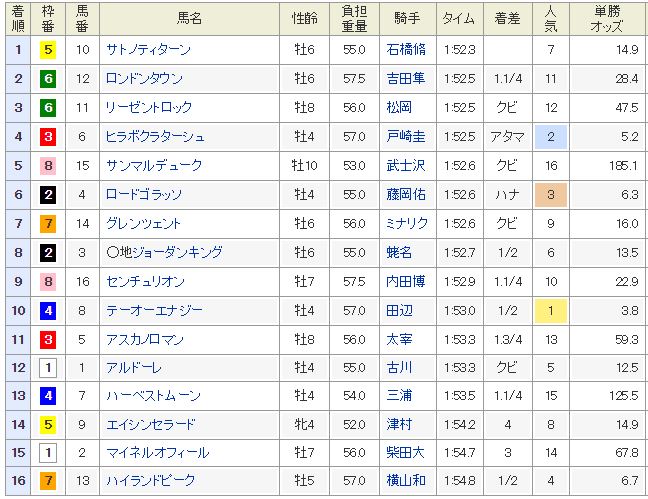Click the orange highlighted popularity 3 cell
The image size is (648, 499).
pyautogui.click(x=550, y=194)
